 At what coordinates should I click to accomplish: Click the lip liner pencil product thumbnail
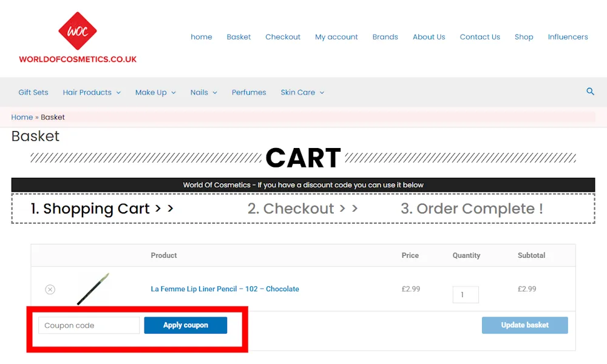coord(93,289)
